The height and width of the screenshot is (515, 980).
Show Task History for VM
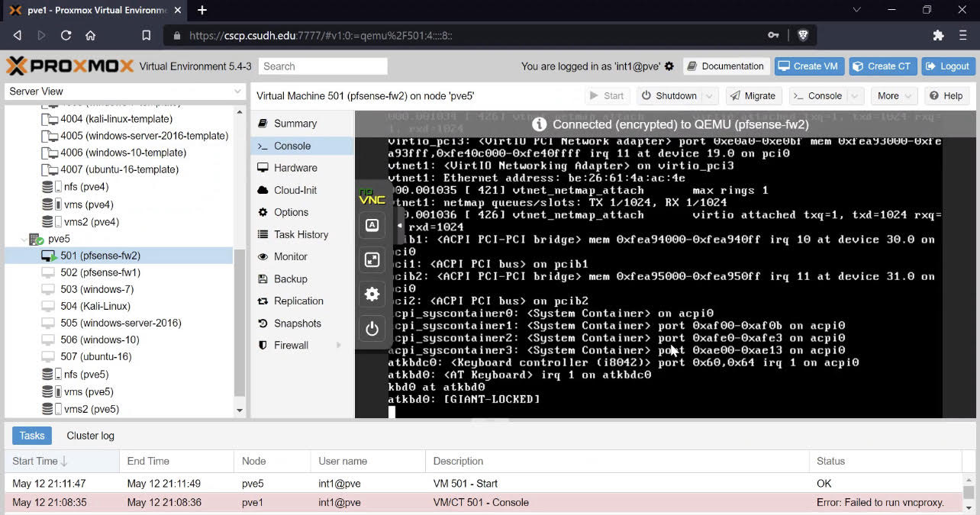(x=302, y=234)
